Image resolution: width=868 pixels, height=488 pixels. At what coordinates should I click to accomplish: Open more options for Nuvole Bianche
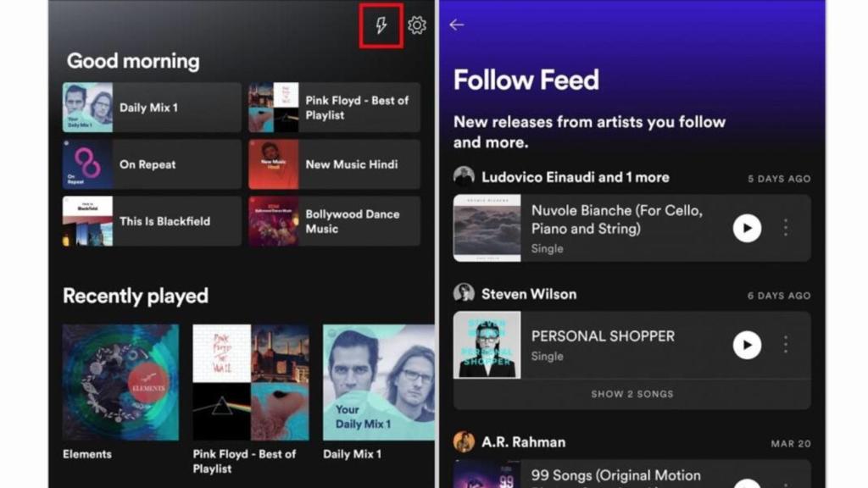click(786, 228)
